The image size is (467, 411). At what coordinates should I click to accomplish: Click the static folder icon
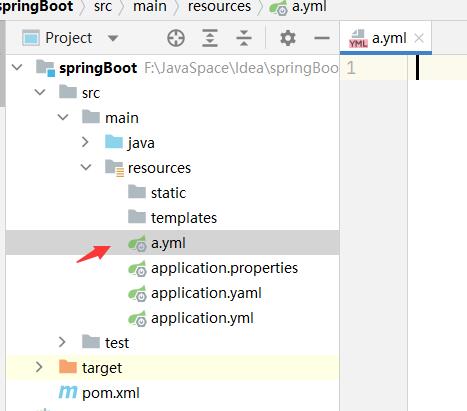pyautogui.click(x=137, y=192)
